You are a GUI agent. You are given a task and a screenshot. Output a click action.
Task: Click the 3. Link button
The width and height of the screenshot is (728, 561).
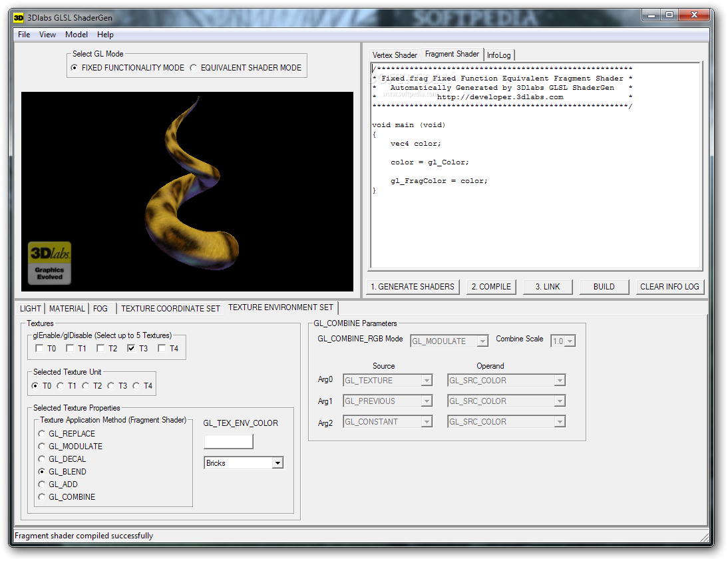point(548,287)
